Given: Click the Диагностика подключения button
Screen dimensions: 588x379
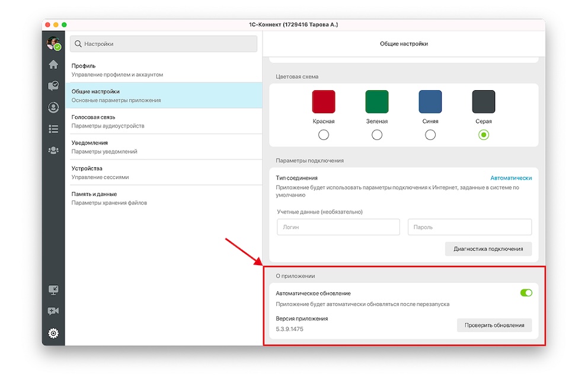Looking at the screenshot, I should 488,249.
